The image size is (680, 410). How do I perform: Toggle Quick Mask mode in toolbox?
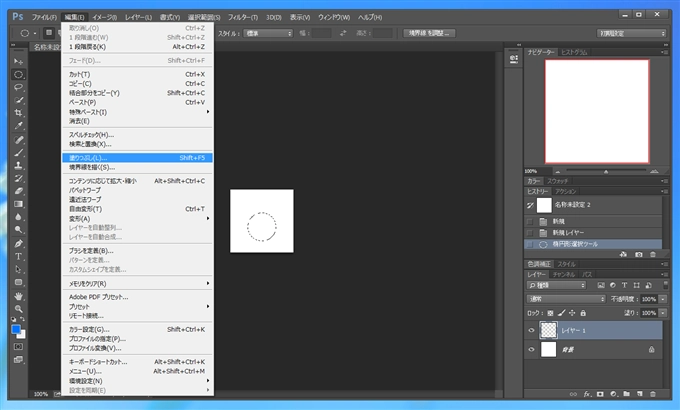pyautogui.click(x=18, y=347)
